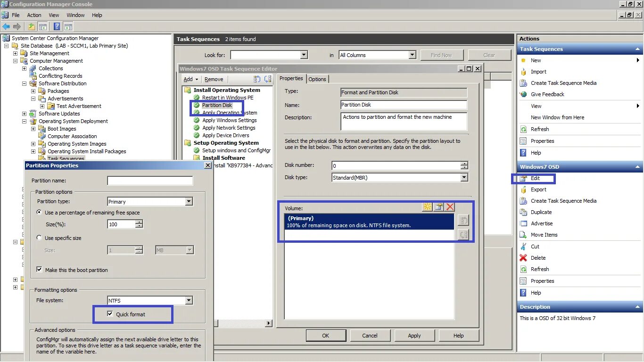The image size is (644, 362).
Task: Select the (Primary) volume entry
Action: pyautogui.click(x=369, y=222)
